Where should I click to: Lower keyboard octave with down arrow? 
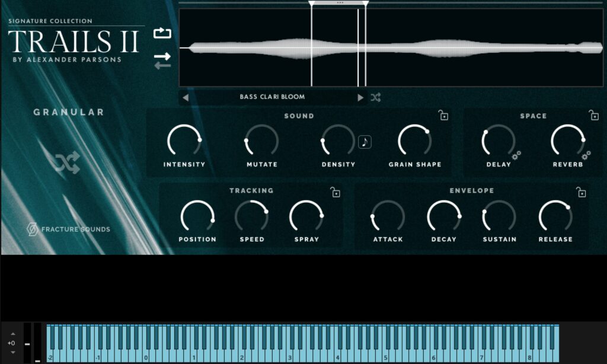tap(13, 352)
